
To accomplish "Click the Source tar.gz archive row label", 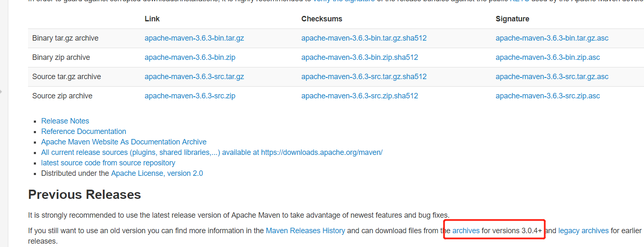I will tap(66, 77).
